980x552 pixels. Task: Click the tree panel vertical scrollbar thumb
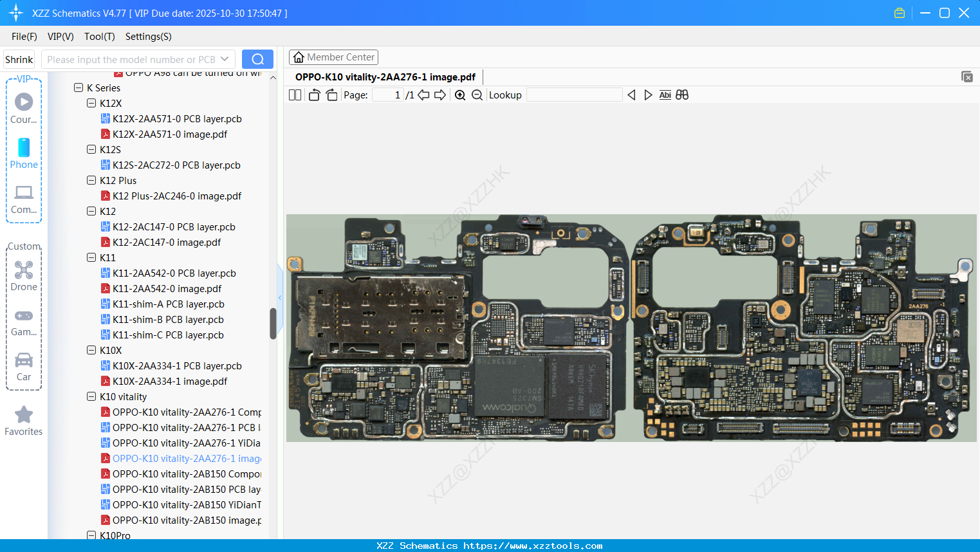pyautogui.click(x=273, y=323)
